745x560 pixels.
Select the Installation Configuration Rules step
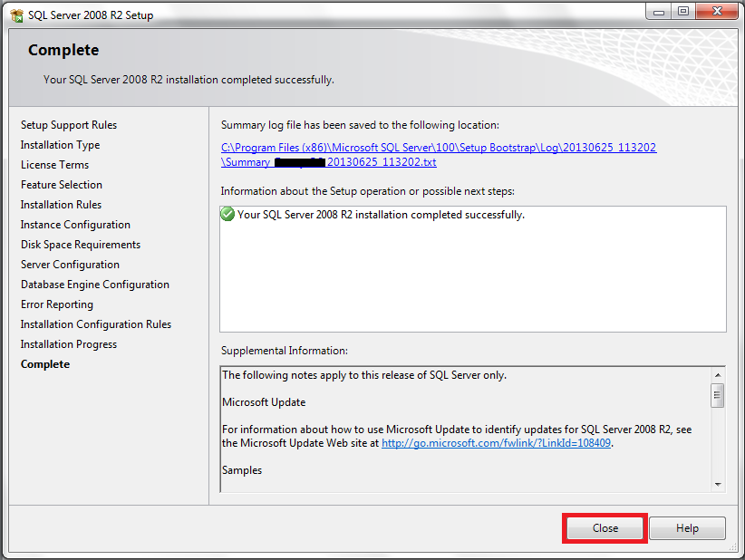96,324
